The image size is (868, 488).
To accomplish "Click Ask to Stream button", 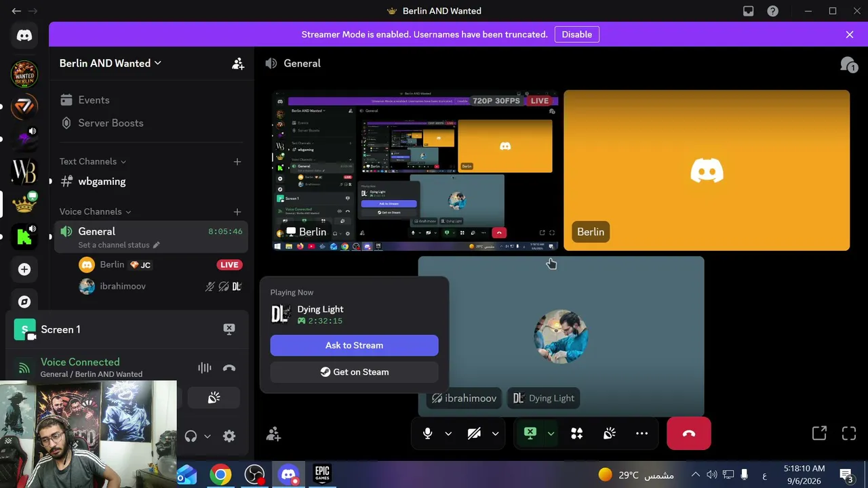I will (x=354, y=345).
